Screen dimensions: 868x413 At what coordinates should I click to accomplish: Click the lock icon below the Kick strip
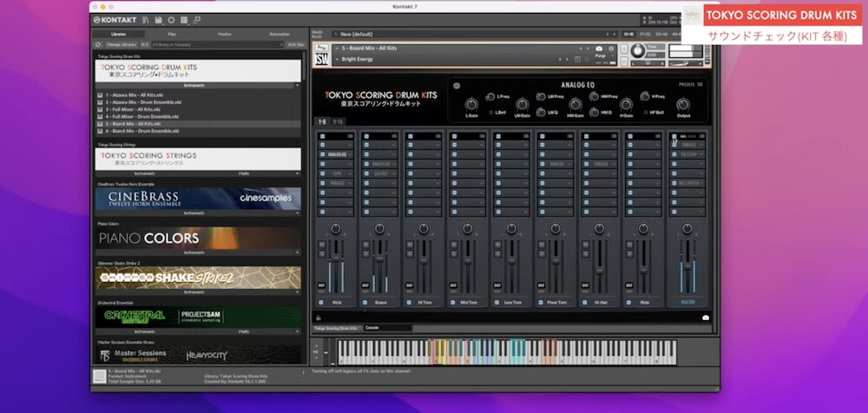click(319, 318)
